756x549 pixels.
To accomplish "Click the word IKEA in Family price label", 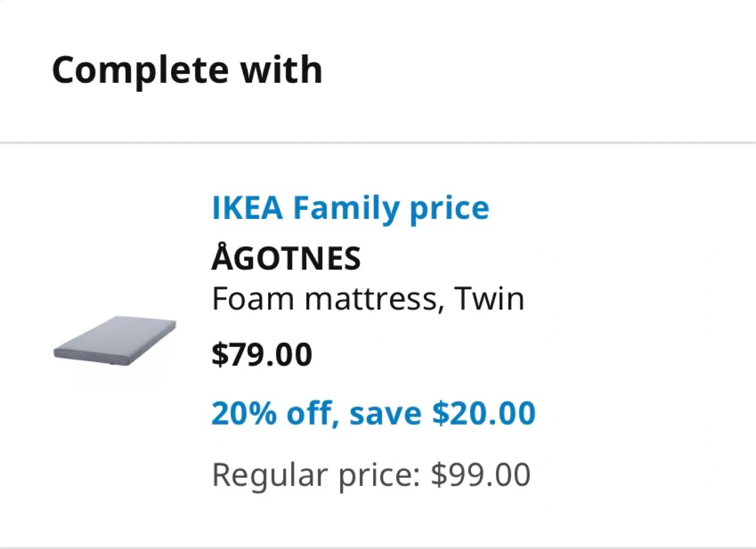I will (x=247, y=208).
